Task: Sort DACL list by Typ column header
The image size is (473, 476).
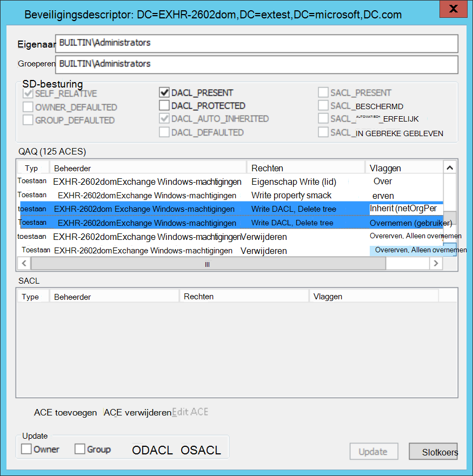Action: click(x=34, y=168)
